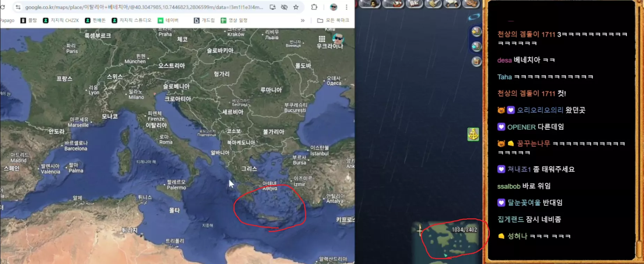644x264 pixels.
Task: Open the captain portrait game menu button
Action: 370,3
